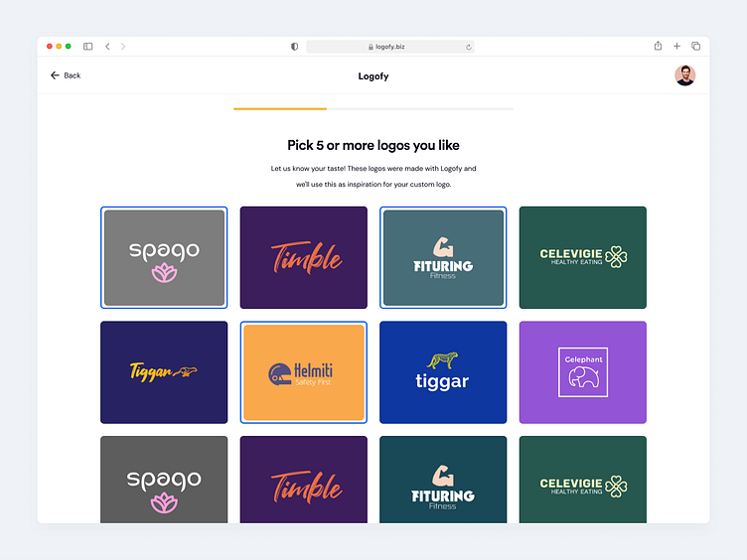Select the blue tiggar leopard card
This screenshot has width=747, height=560.
(x=443, y=372)
